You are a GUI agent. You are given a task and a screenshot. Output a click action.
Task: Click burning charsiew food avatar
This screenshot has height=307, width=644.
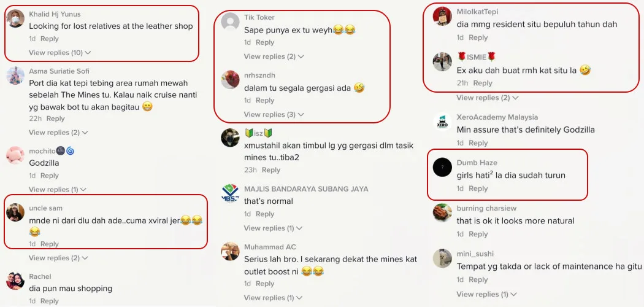click(442, 213)
